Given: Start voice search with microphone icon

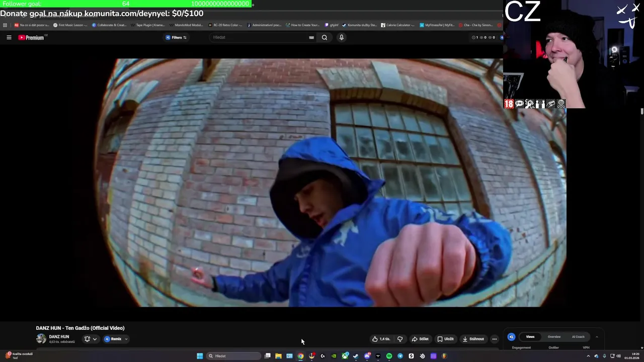Looking at the screenshot, I should pos(341,37).
